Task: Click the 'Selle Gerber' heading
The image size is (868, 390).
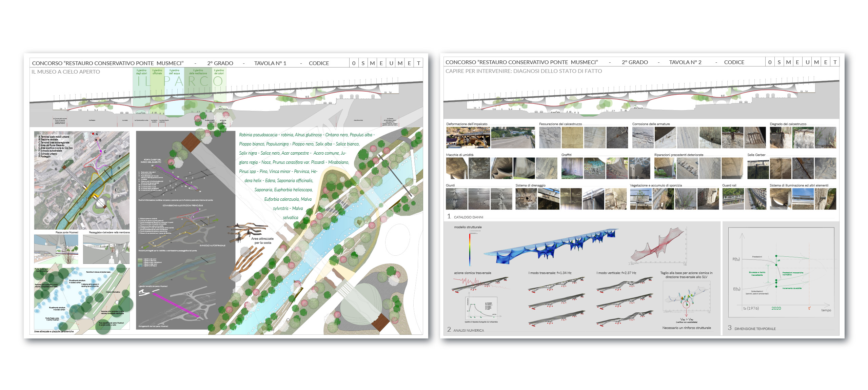Action: (x=756, y=155)
